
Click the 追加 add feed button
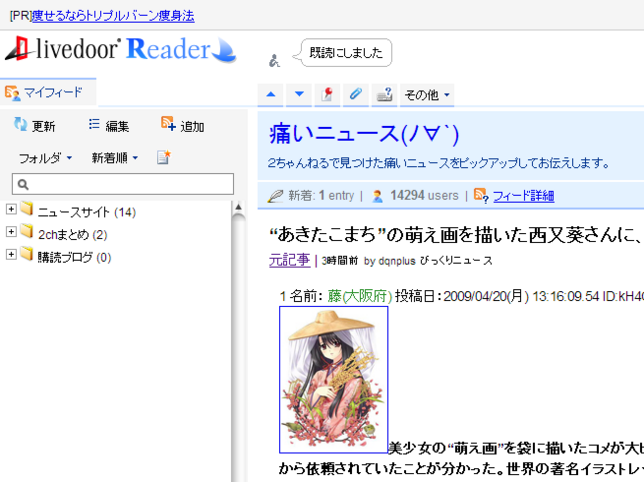click(x=182, y=125)
